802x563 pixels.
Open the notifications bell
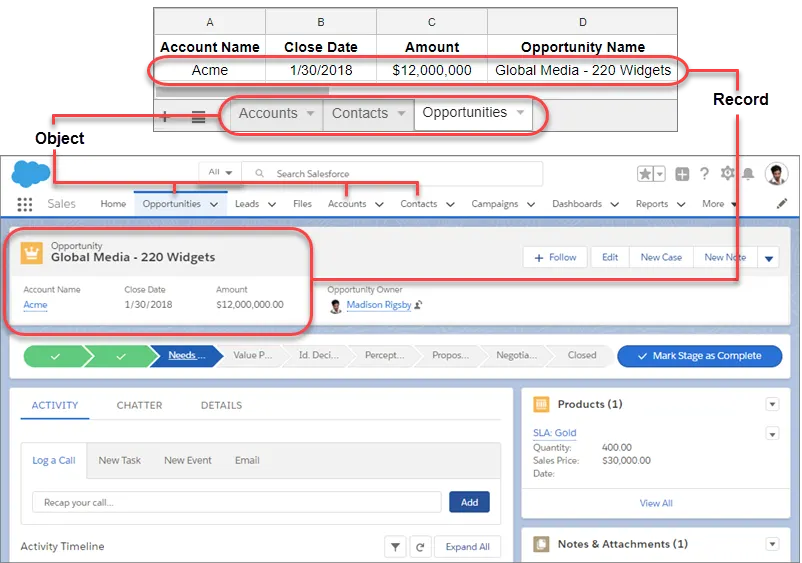click(748, 174)
